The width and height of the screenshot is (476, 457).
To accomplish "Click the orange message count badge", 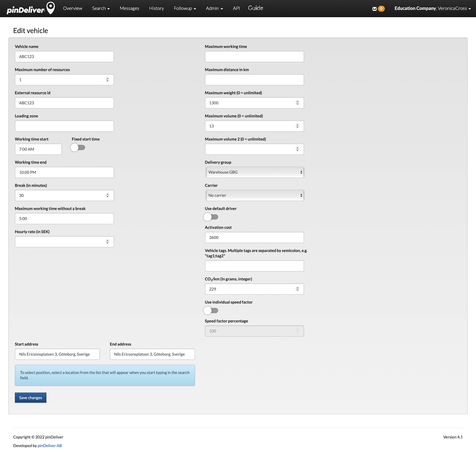I will tap(381, 9).
